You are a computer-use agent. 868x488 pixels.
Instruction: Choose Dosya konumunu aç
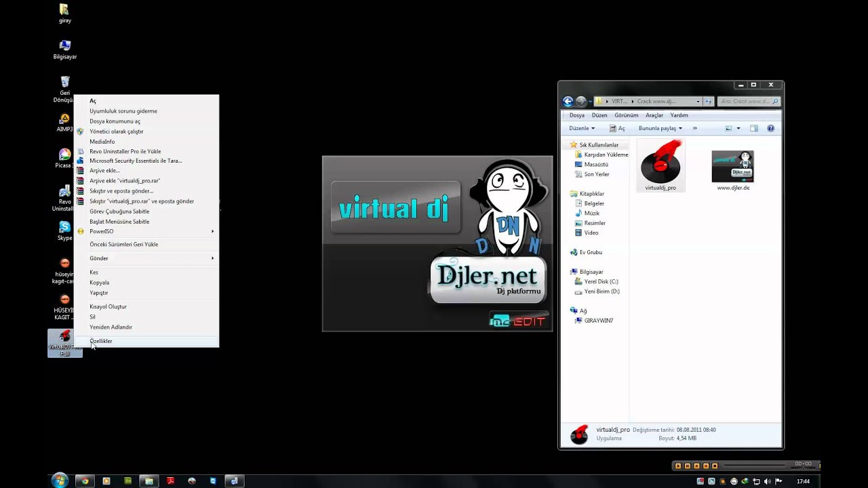146,121
